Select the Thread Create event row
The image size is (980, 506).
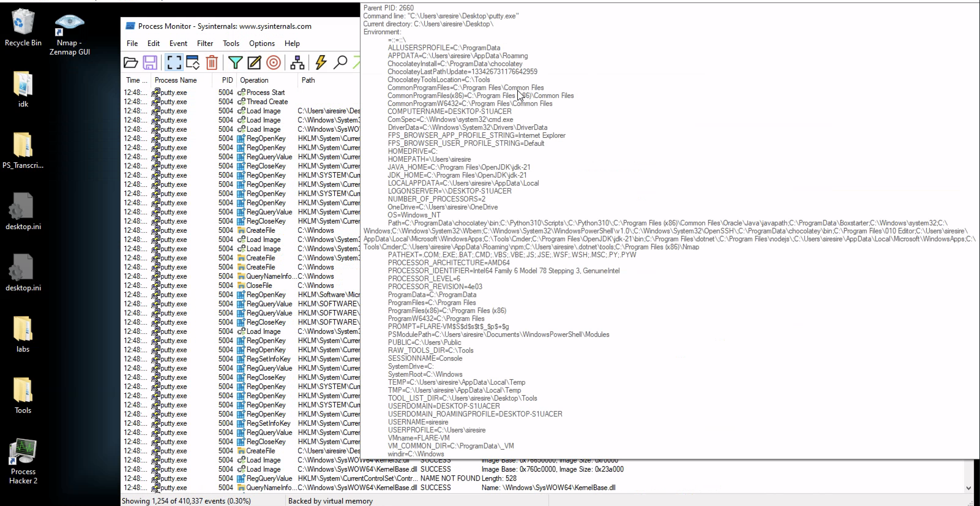(241, 102)
